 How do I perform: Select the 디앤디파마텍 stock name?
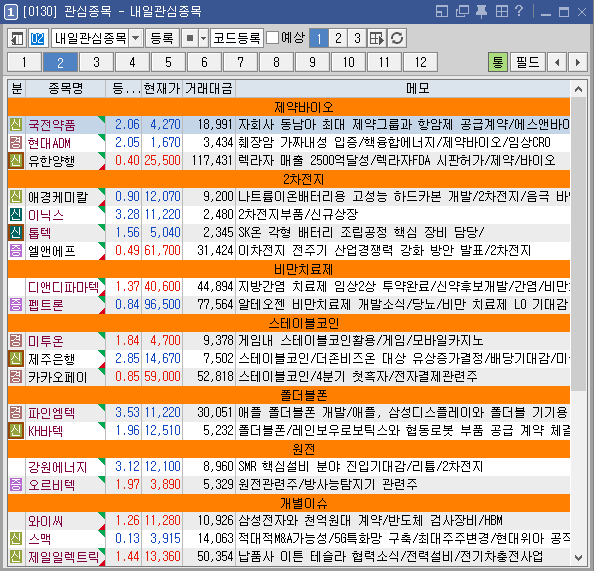[x=63, y=287]
